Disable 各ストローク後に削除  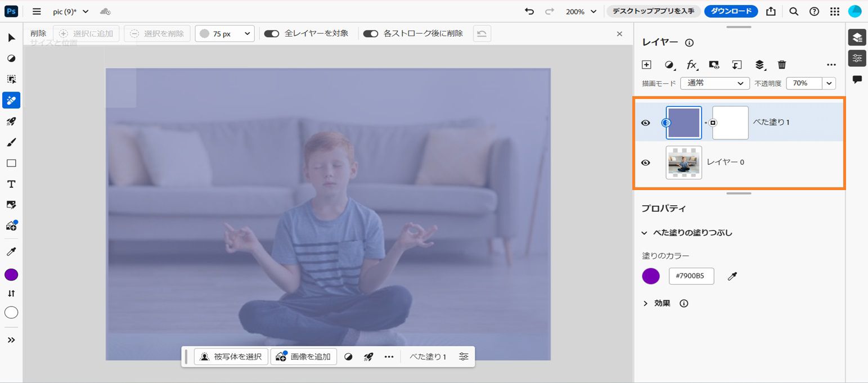[370, 33]
